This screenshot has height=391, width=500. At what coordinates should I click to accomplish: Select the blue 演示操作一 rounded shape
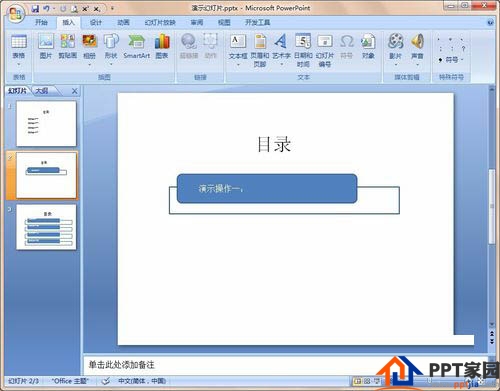[x=267, y=188]
